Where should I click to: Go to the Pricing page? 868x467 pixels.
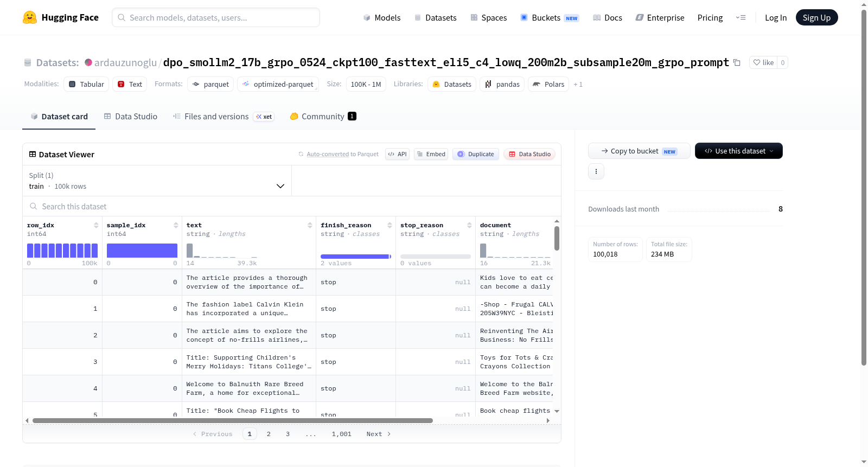point(710,17)
